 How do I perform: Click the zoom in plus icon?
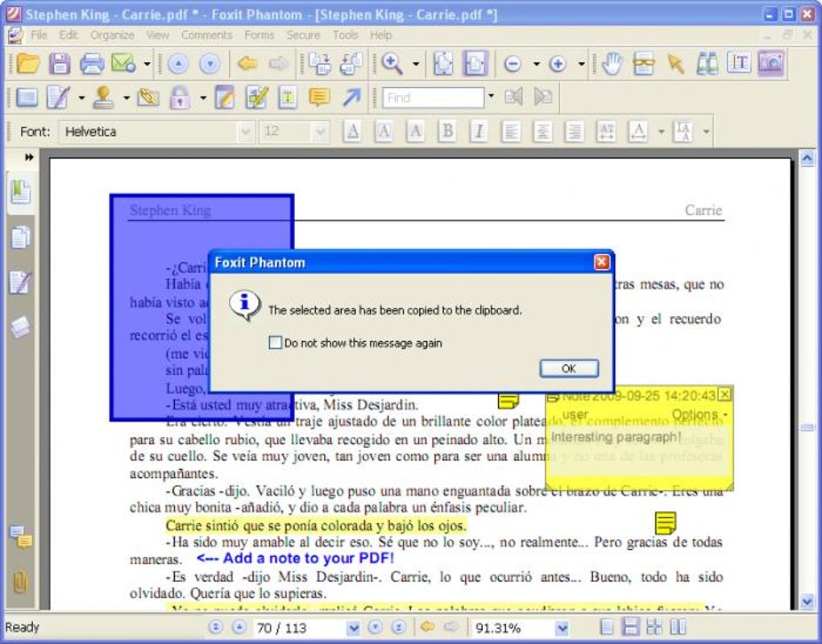pyautogui.click(x=557, y=64)
